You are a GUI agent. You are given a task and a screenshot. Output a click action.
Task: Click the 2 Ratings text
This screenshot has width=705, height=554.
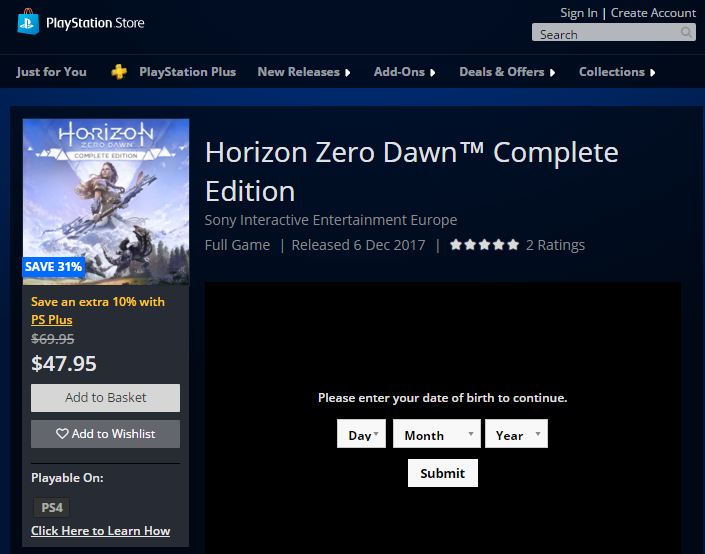coord(555,245)
